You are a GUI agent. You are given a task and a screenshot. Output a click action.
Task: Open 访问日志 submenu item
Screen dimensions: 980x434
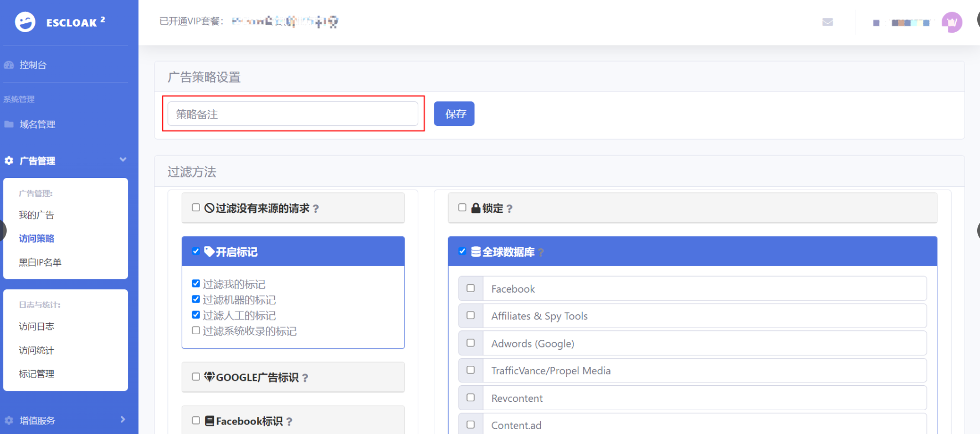pos(37,326)
